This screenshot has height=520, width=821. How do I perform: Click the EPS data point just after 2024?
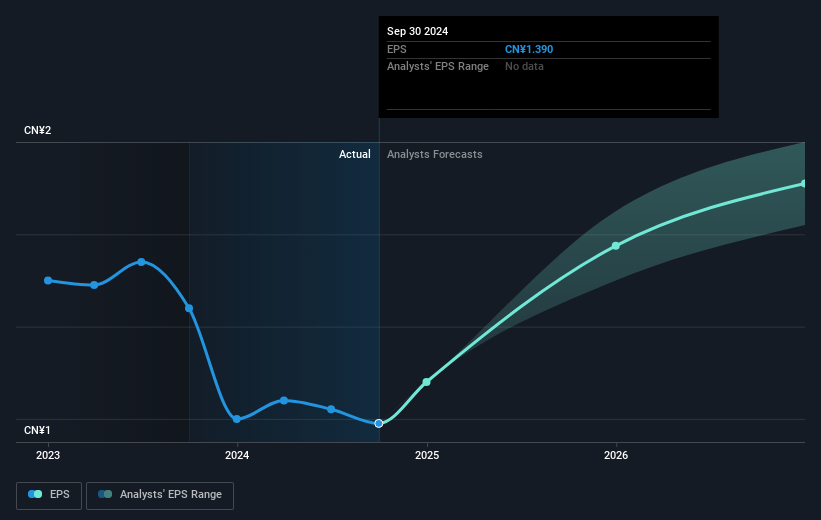point(284,401)
